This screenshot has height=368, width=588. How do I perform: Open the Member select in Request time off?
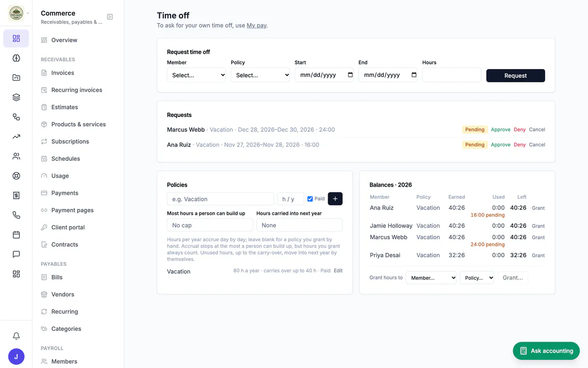[196, 75]
